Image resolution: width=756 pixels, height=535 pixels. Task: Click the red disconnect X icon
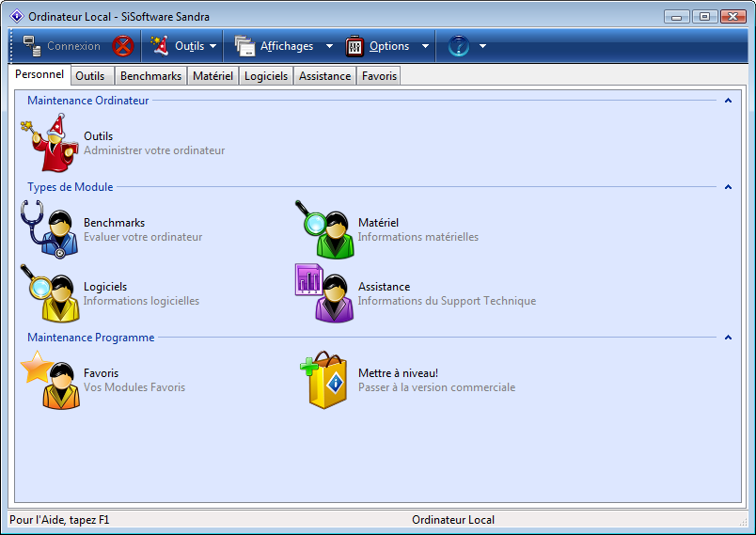[x=123, y=46]
